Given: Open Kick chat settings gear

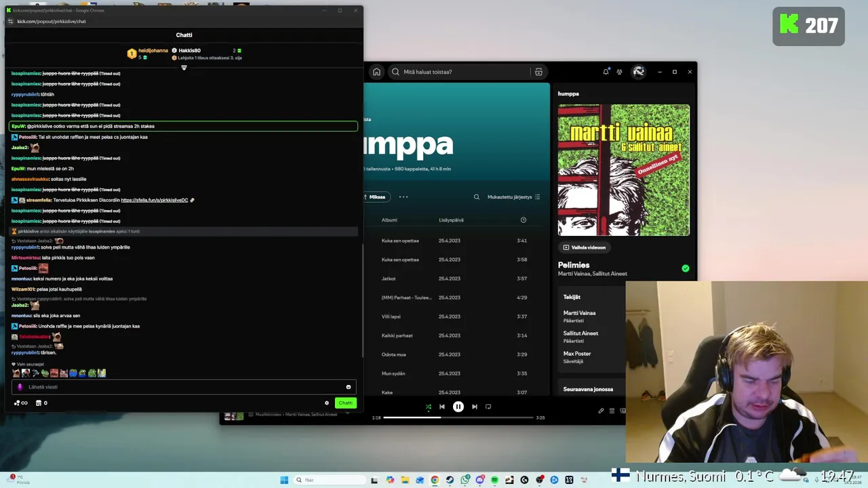Looking at the screenshot, I should point(327,403).
